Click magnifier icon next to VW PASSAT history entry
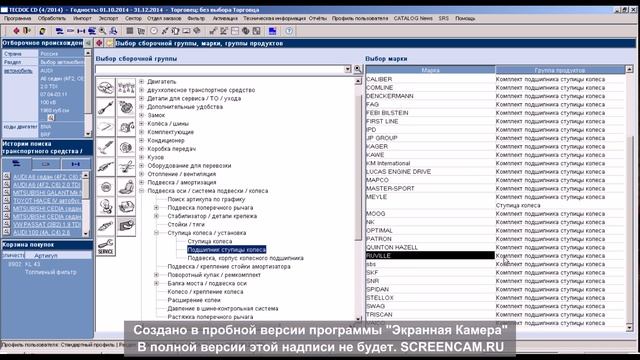 click(x=7, y=224)
